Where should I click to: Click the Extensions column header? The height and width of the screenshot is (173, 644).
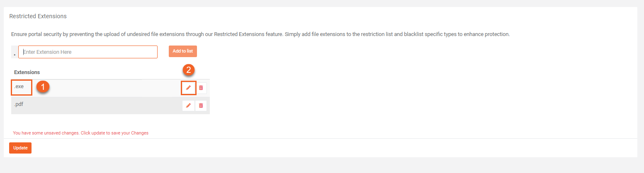coord(27,72)
